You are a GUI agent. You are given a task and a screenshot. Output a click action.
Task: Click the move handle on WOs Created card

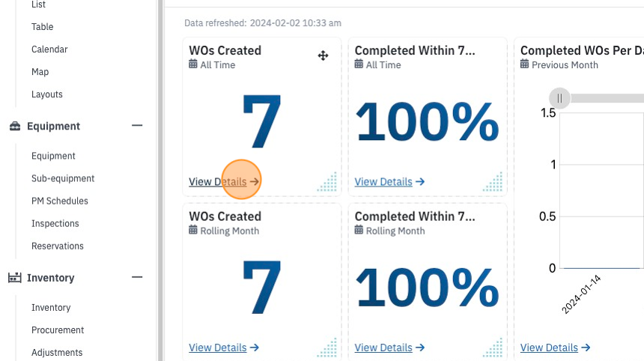323,55
